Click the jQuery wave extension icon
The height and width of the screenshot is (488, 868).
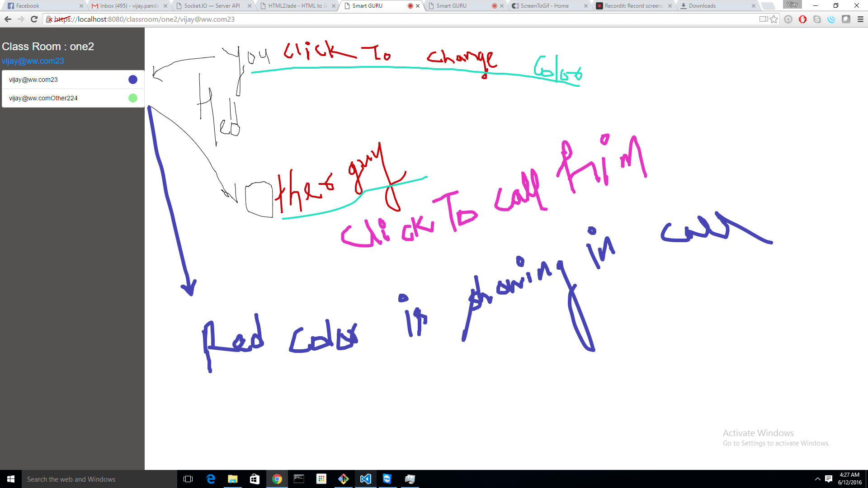[x=831, y=19]
